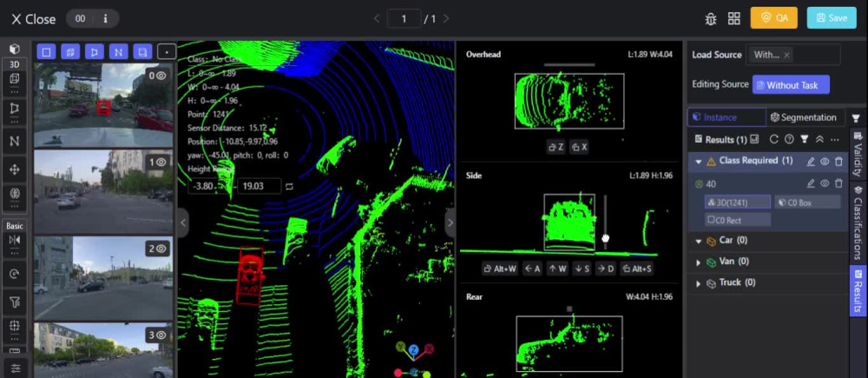Click the Save button
Screen dimensions: 868x378
coord(832,17)
